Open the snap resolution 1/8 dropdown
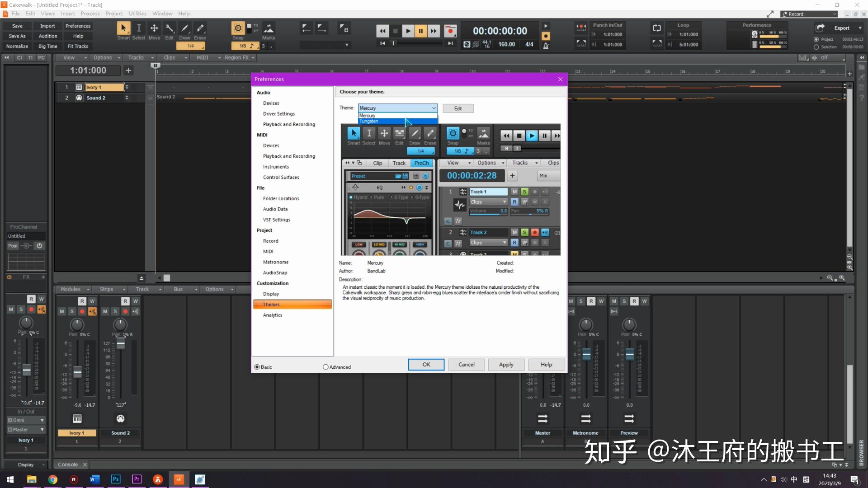 (244, 46)
